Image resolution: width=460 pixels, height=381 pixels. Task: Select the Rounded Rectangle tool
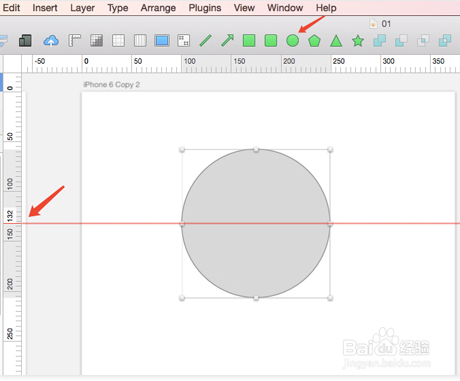271,41
